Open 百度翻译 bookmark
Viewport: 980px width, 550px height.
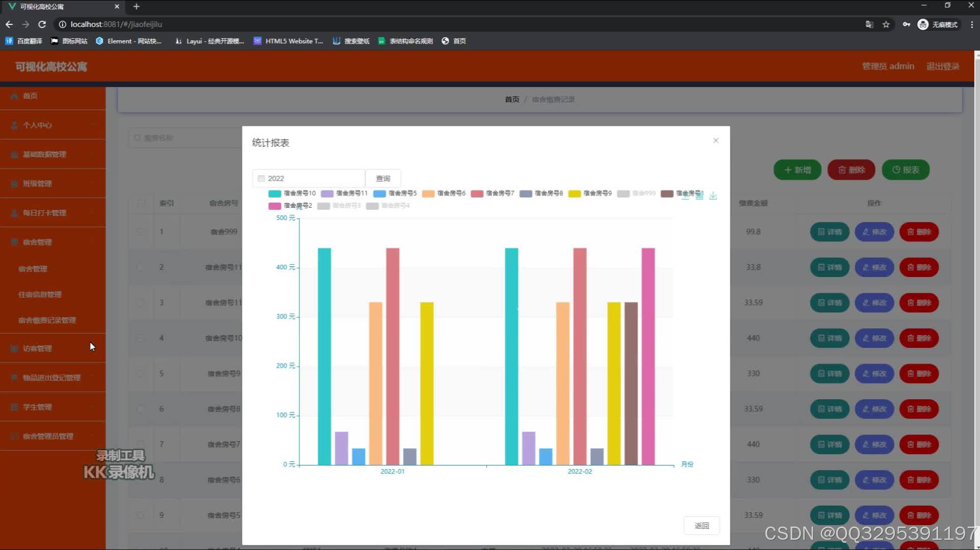click(x=23, y=41)
